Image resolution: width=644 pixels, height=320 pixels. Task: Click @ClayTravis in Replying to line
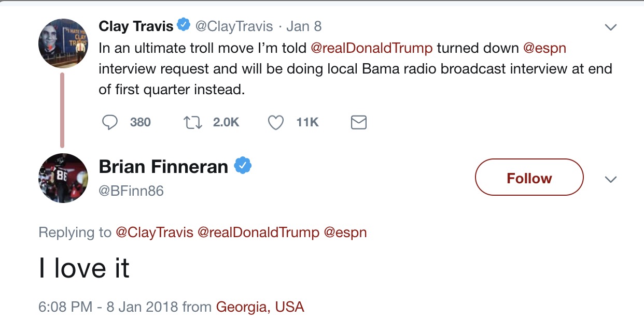(x=154, y=232)
